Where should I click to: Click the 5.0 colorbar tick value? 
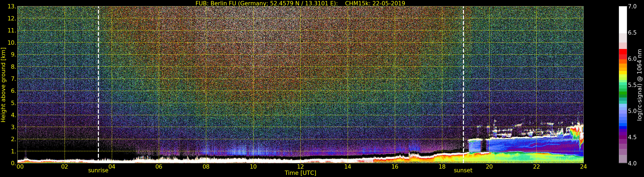coord(632,111)
